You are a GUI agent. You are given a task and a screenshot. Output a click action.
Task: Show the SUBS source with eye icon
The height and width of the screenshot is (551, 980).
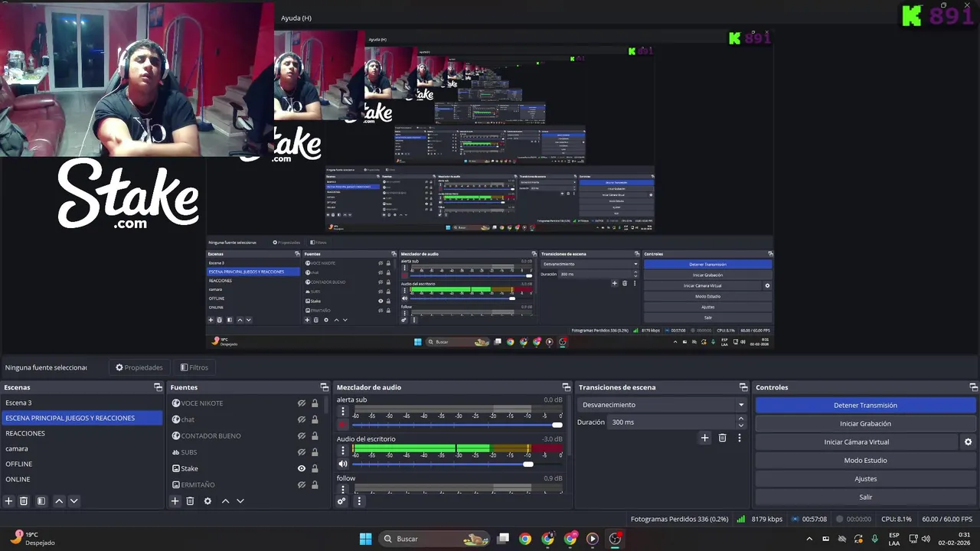coord(302,452)
